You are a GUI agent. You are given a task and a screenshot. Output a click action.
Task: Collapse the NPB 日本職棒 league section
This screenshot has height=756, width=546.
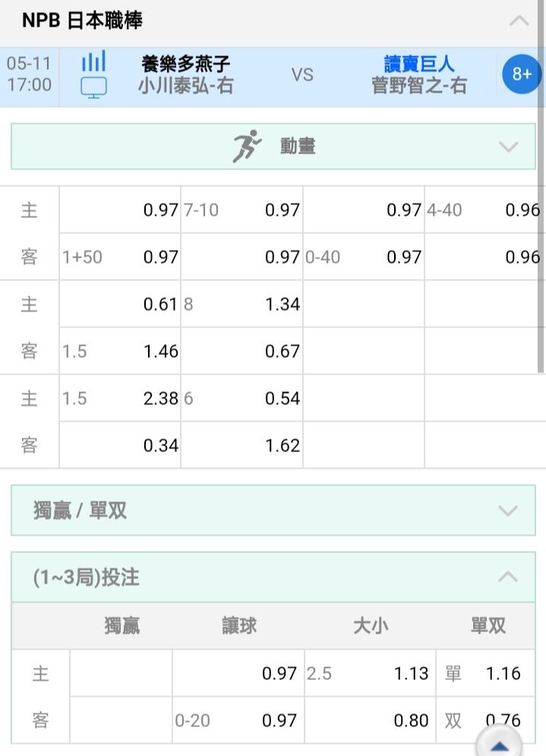tap(519, 21)
